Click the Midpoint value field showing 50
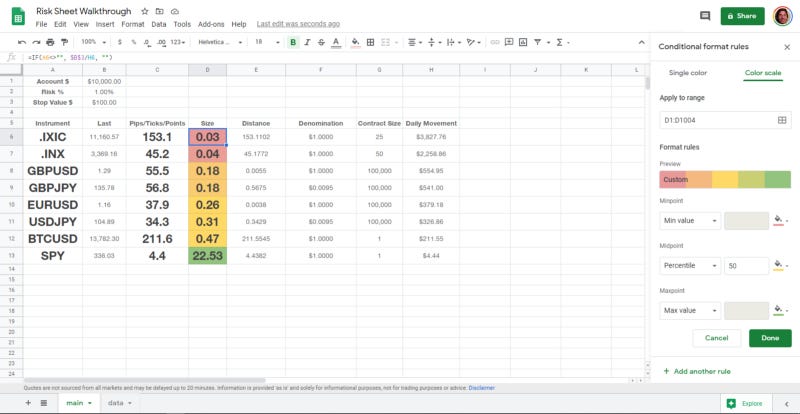The width and height of the screenshot is (800, 414). coord(746,265)
